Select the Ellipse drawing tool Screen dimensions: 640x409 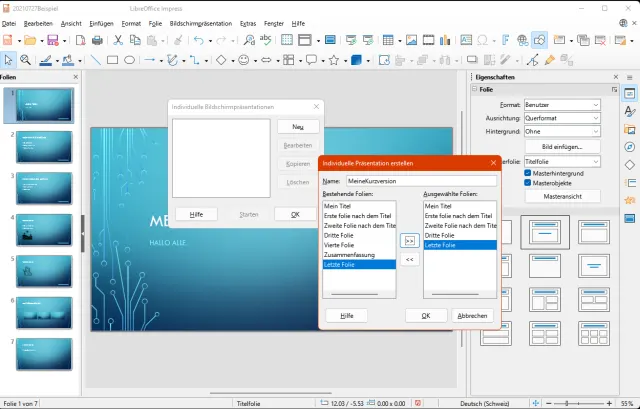point(129,60)
